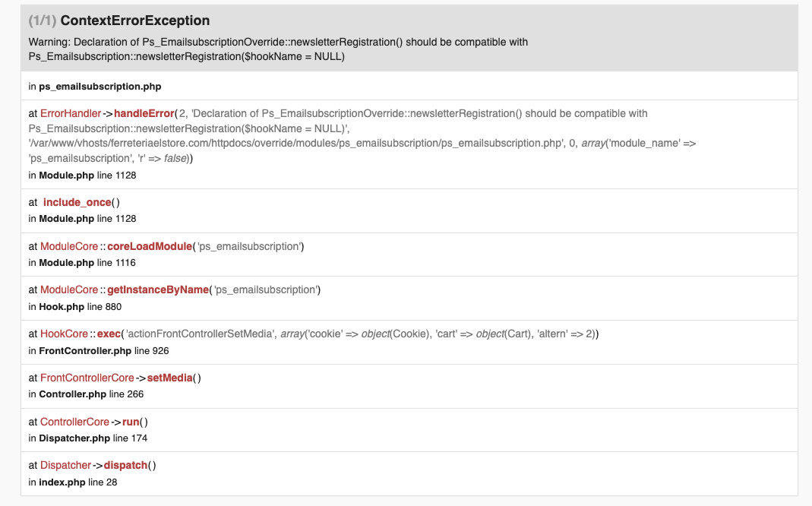
Task: Click the include_once function name
Action: pyautogui.click(x=77, y=202)
